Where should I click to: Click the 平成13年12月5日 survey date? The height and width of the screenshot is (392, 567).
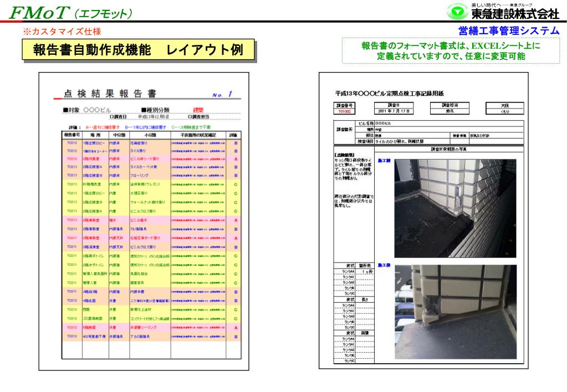coord(154,117)
